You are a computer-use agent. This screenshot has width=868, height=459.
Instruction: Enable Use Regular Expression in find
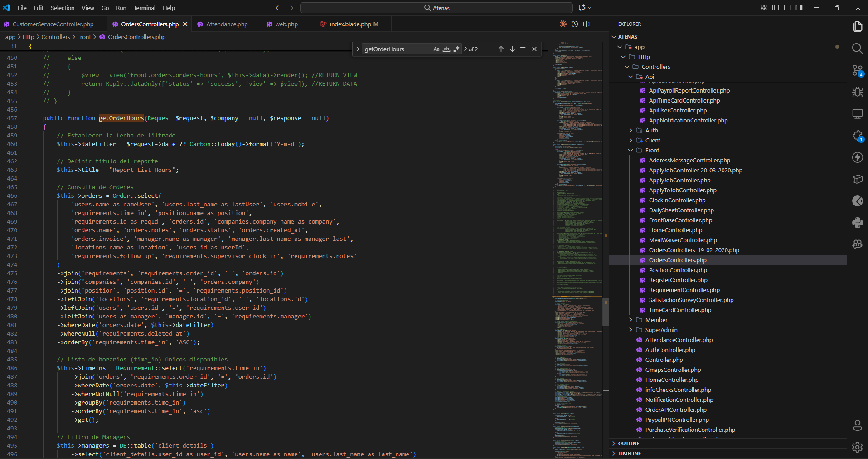456,49
